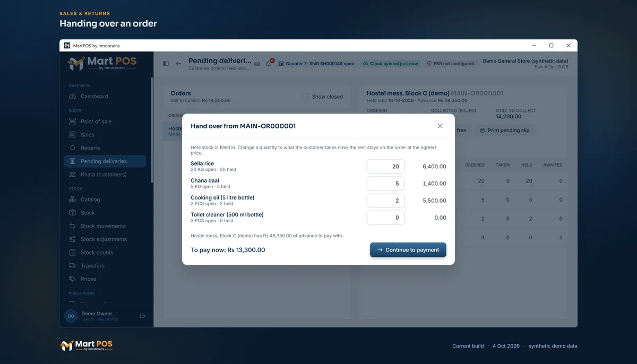Open the Sales item in sidebar
The width and height of the screenshot is (637, 364).
click(x=105, y=135)
